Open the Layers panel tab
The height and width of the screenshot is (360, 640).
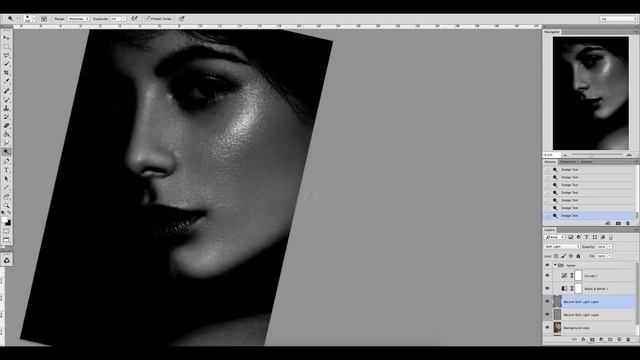(550, 230)
